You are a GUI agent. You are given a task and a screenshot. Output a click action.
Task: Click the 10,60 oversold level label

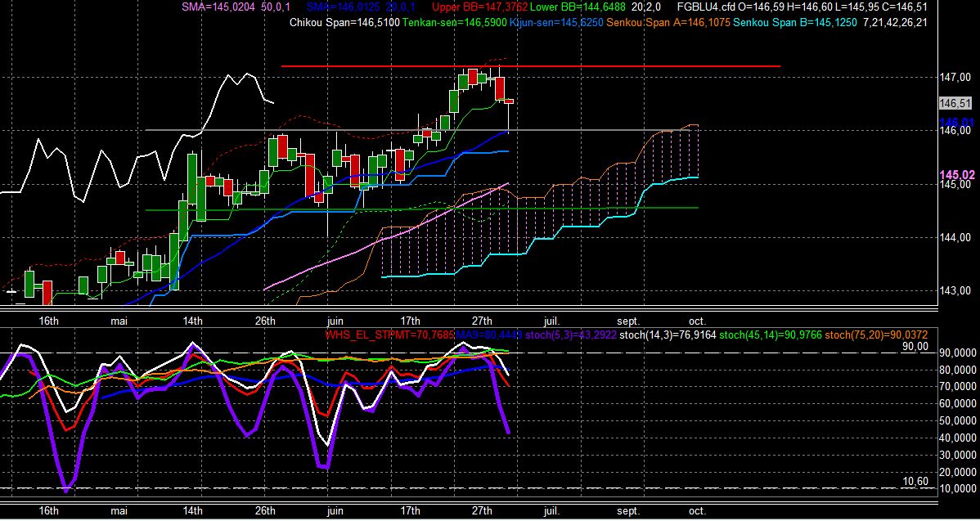(915, 481)
